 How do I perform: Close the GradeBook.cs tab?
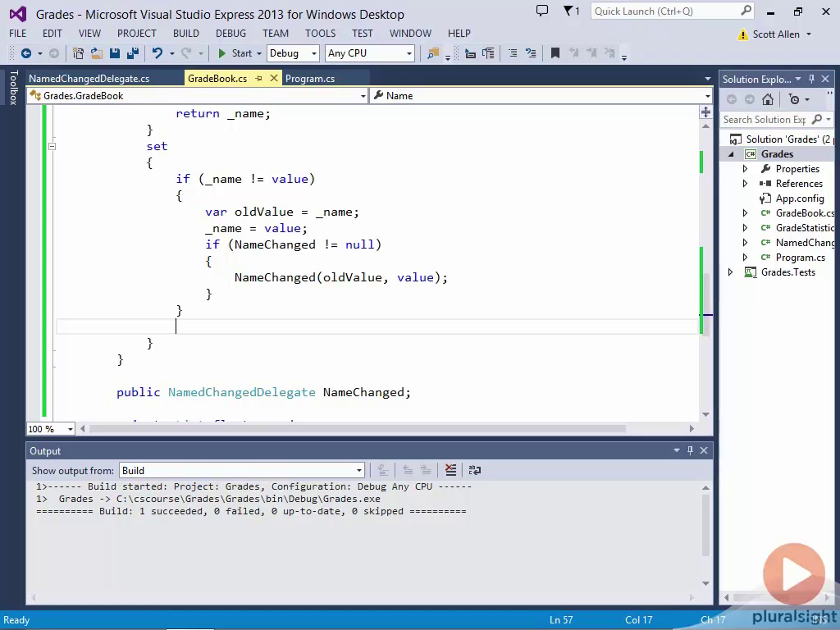pyautogui.click(x=274, y=78)
